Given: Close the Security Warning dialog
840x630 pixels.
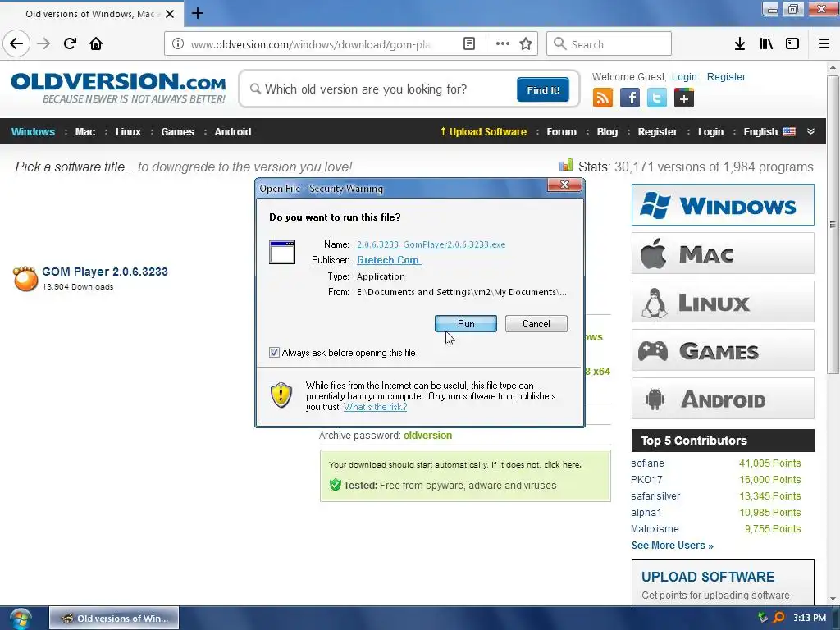Looking at the screenshot, I should pyautogui.click(x=564, y=185).
